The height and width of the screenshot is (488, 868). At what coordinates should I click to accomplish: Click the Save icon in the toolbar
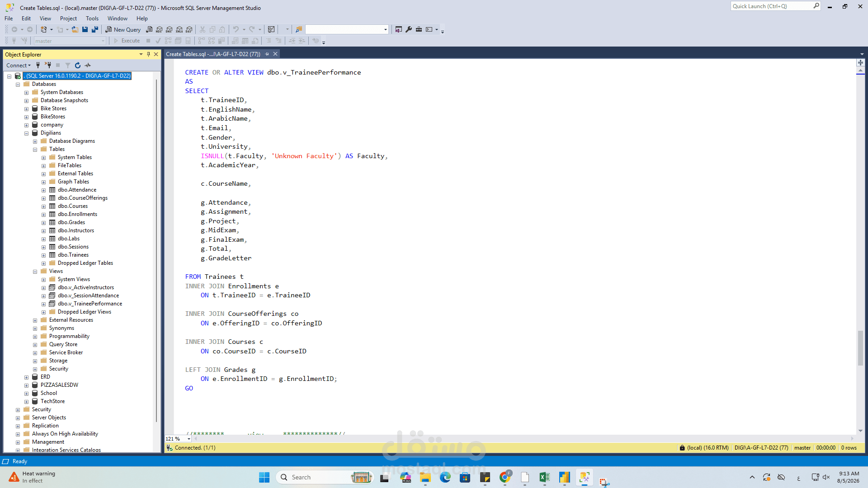pos(85,29)
